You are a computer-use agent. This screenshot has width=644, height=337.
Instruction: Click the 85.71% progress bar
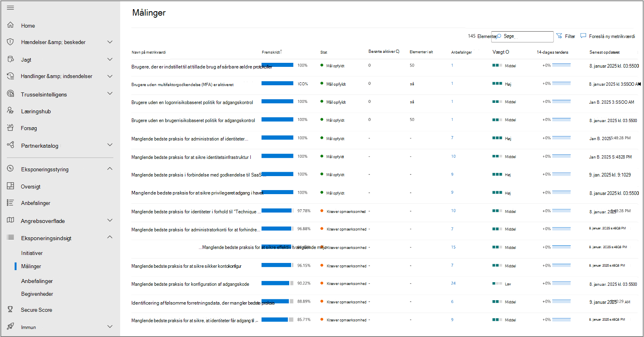tap(278, 319)
